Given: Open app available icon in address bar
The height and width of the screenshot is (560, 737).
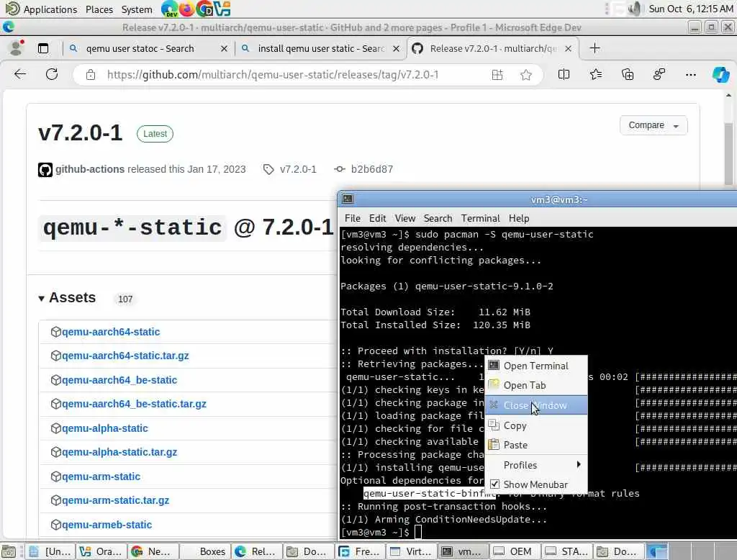Looking at the screenshot, I should pos(497,75).
